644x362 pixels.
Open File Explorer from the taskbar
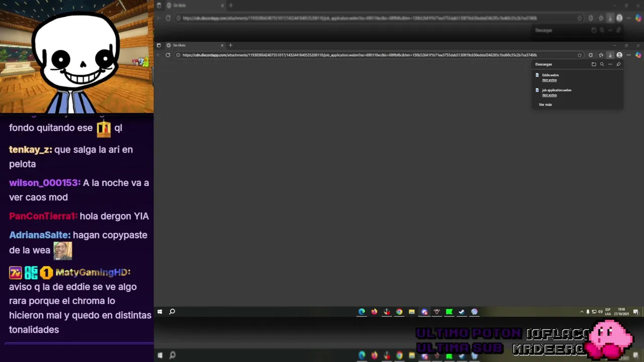click(x=412, y=312)
